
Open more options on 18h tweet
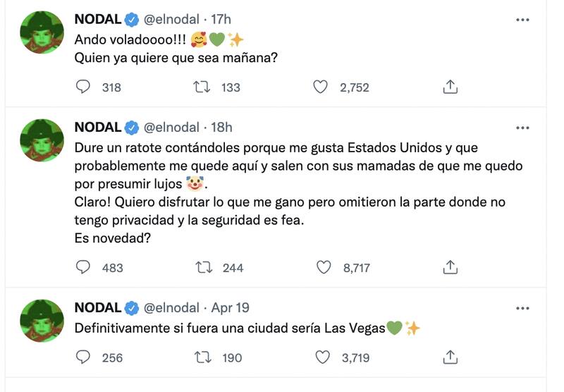point(522,128)
